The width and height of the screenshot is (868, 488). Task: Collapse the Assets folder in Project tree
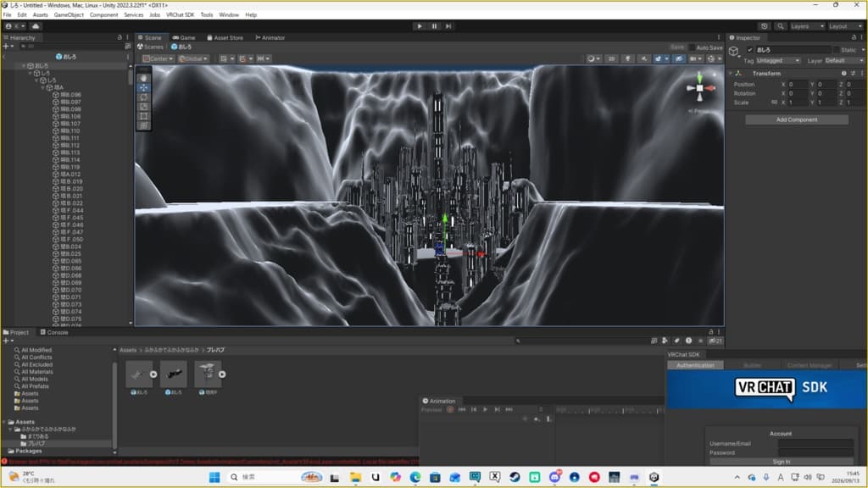coord(4,422)
